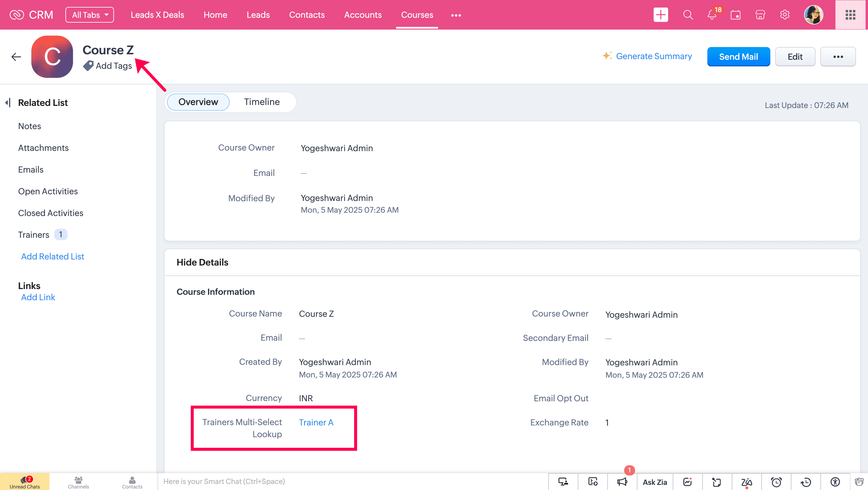868x490 pixels.
Task: Open the search magnifier icon
Action: (x=688, y=15)
